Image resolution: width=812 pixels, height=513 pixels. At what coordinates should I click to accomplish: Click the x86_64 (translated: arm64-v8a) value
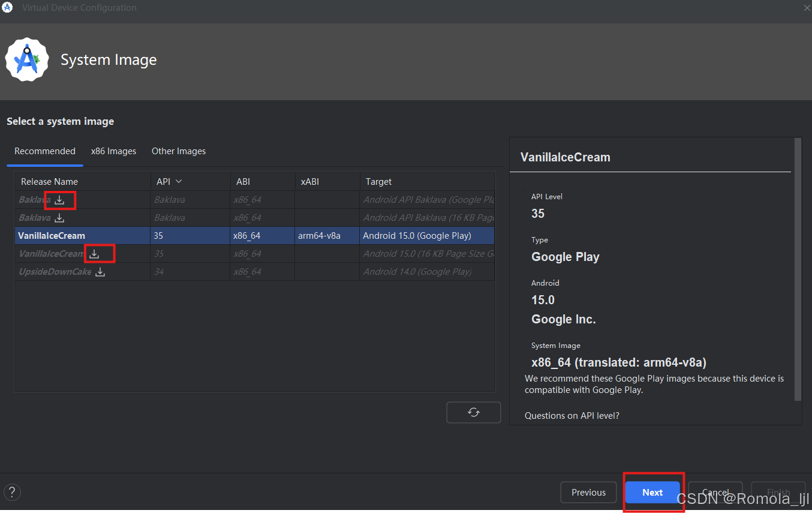click(x=619, y=362)
